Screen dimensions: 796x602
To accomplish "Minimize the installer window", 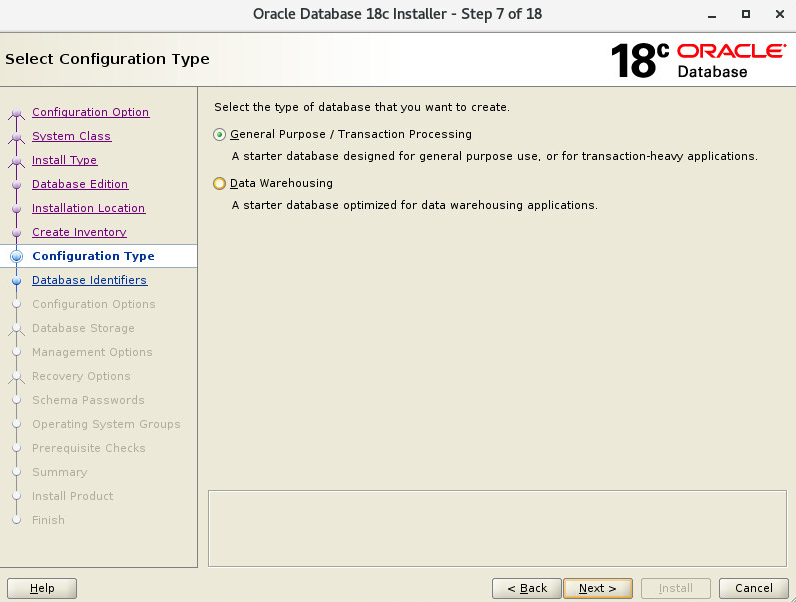I will [x=712, y=15].
